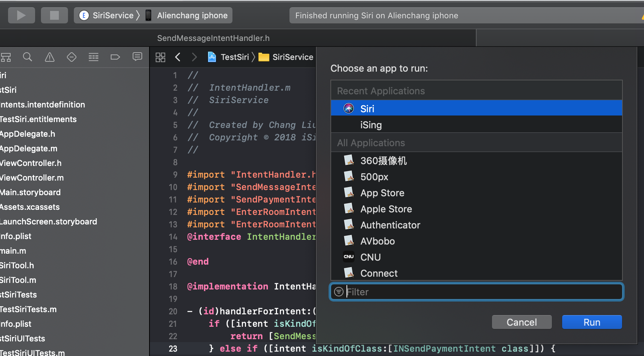Choose the Alienchang iphone run destination
Viewport: 644px width, 356px height.
tap(187, 15)
